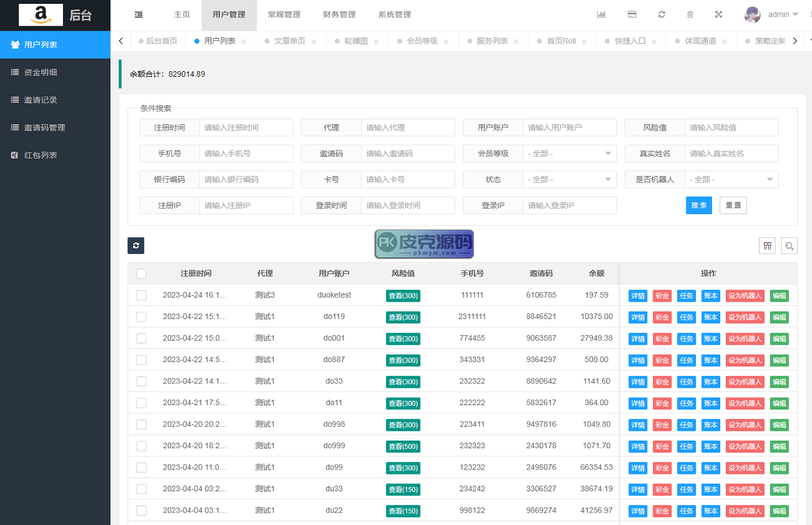This screenshot has height=525, width=812.
Task: Click the 重置 reset button
Action: [733, 205]
